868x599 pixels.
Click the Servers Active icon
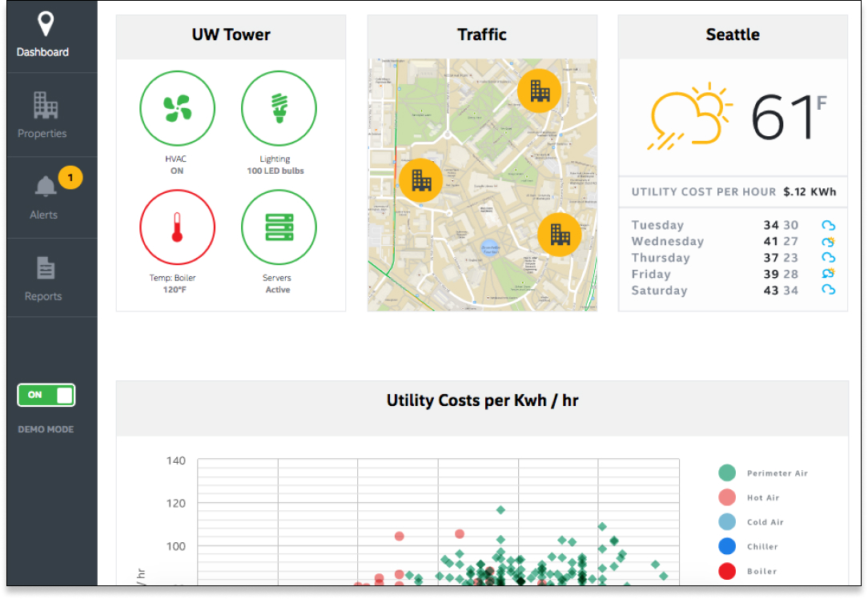click(277, 227)
